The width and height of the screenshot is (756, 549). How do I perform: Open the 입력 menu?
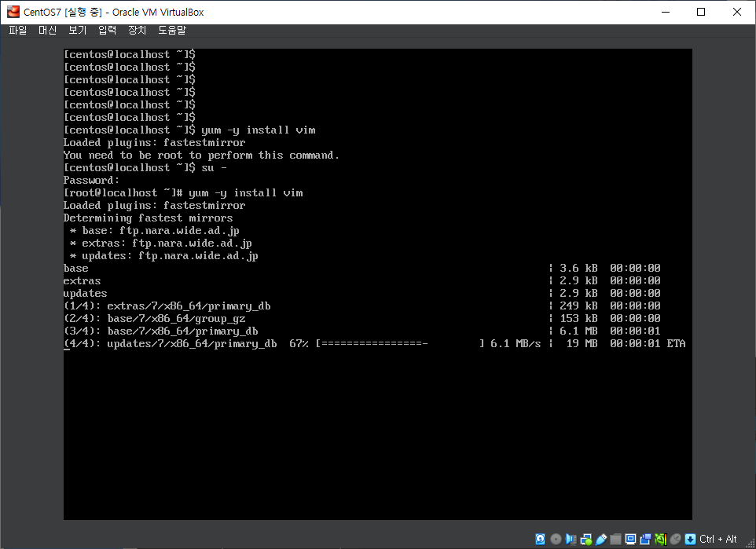point(106,30)
